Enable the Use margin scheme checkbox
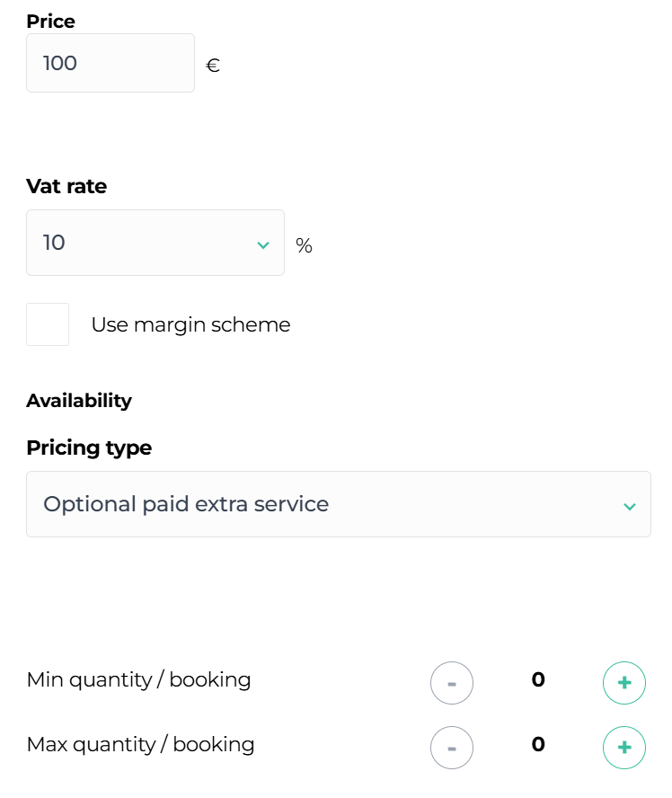This screenshot has width=672, height=798. point(48,324)
